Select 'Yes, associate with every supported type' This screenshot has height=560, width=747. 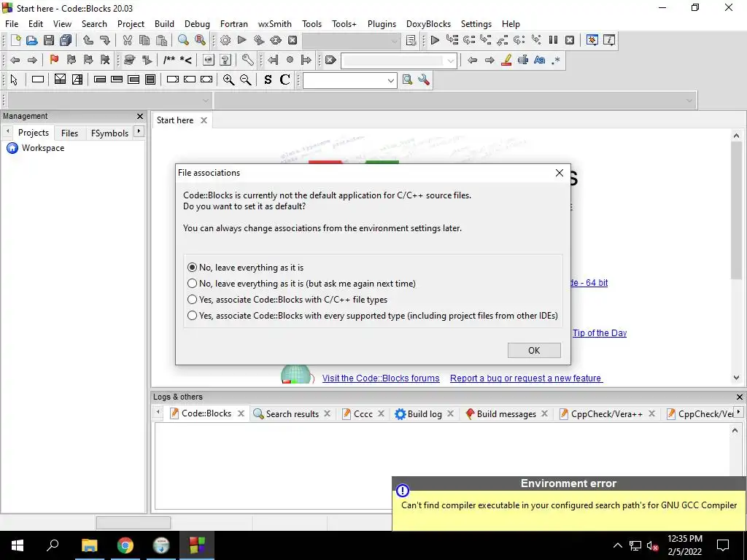[373, 316]
